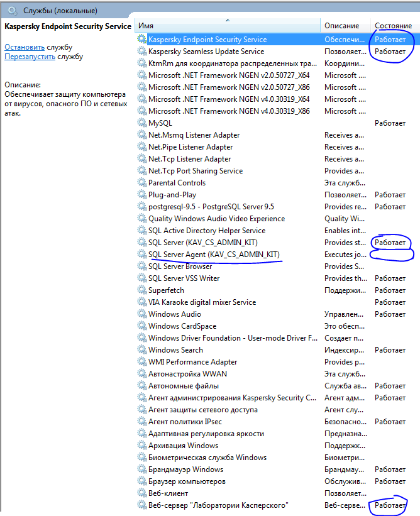Click the Брандмауэр Windows gear icon

pyautogui.click(x=142, y=469)
